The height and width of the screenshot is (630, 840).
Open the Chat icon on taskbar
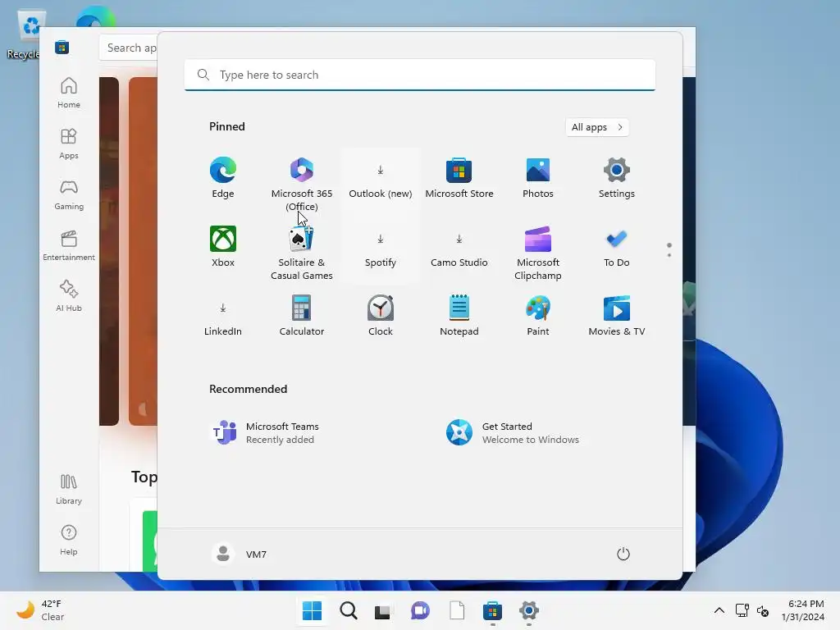coord(420,610)
